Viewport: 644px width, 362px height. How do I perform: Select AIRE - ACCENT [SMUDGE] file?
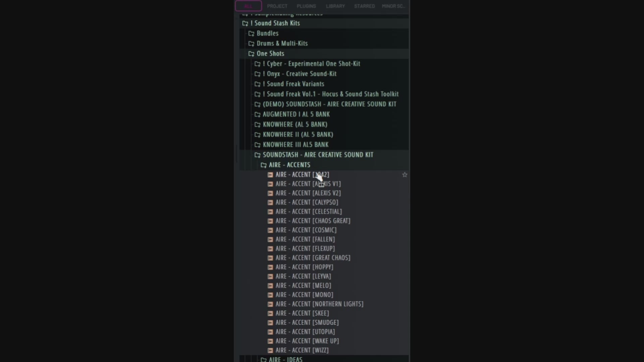[x=307, y=322]
